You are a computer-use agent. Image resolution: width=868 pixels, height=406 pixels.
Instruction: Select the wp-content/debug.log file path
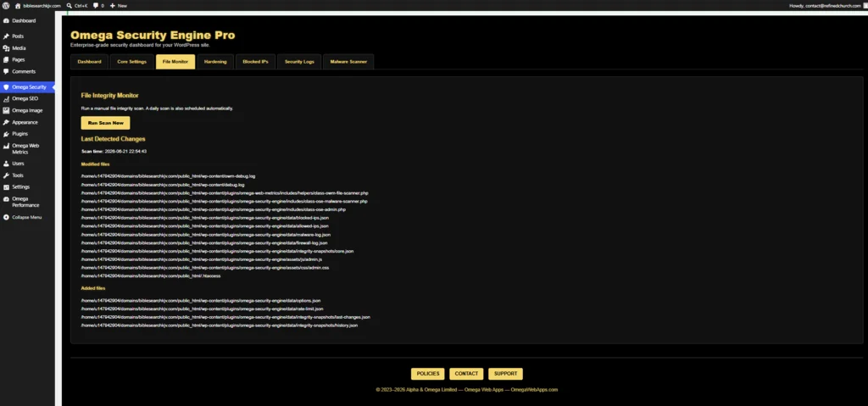[x=163, y=185]
